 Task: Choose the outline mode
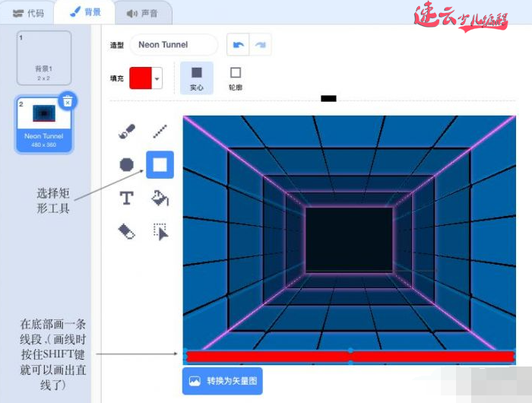point(236,78)
